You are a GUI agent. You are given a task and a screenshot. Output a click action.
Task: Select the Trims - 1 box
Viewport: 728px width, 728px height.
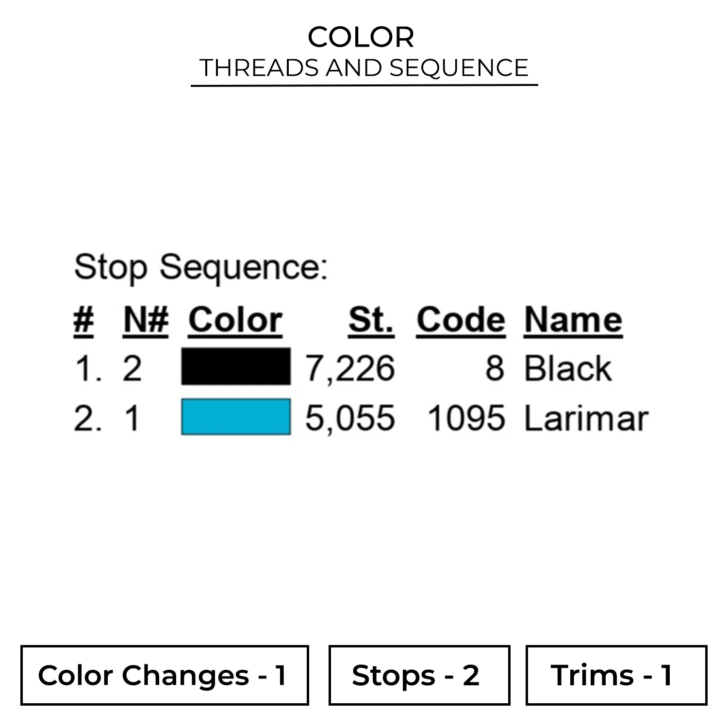tap(616, 675)
